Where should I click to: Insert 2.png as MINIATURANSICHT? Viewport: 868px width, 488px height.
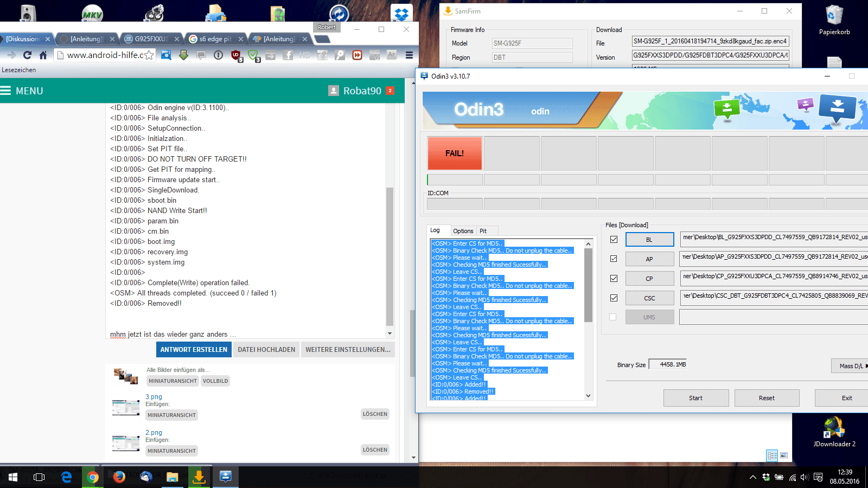point(172,451)
